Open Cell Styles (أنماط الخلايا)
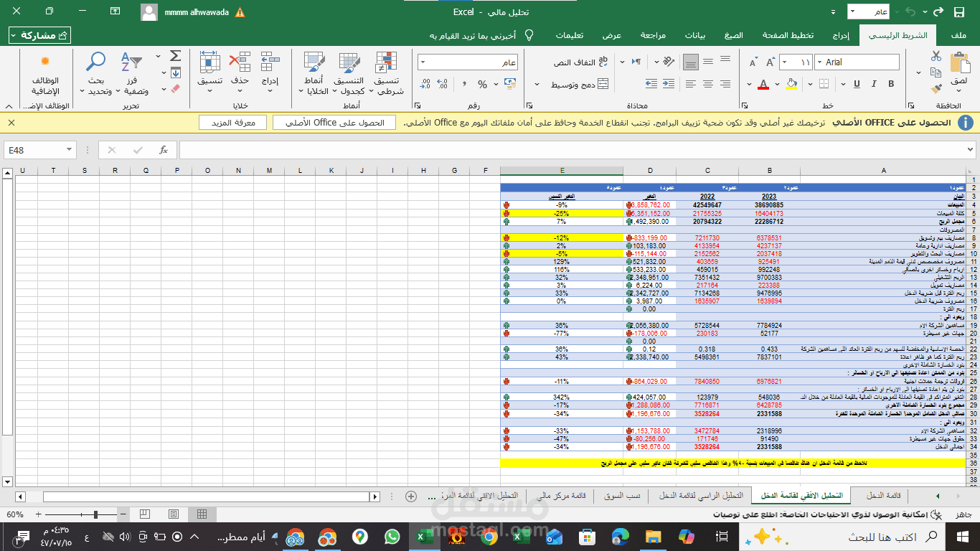 pos(314,74)
